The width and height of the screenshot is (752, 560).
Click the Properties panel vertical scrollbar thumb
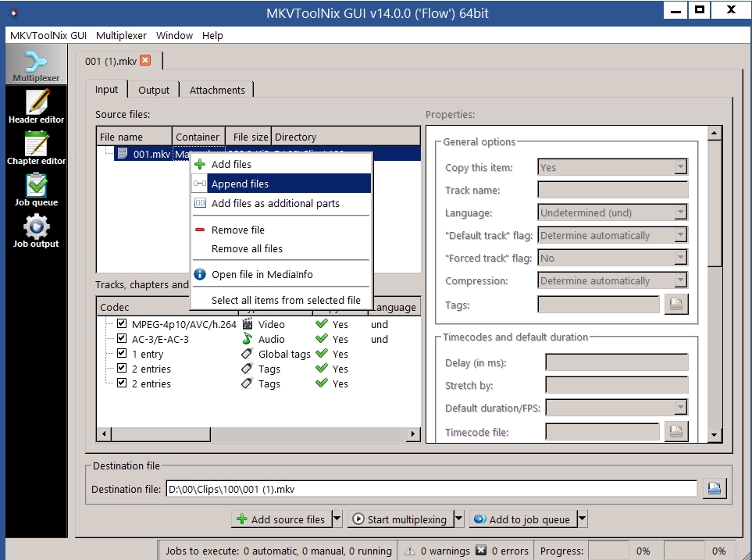[x=714, y=203]
